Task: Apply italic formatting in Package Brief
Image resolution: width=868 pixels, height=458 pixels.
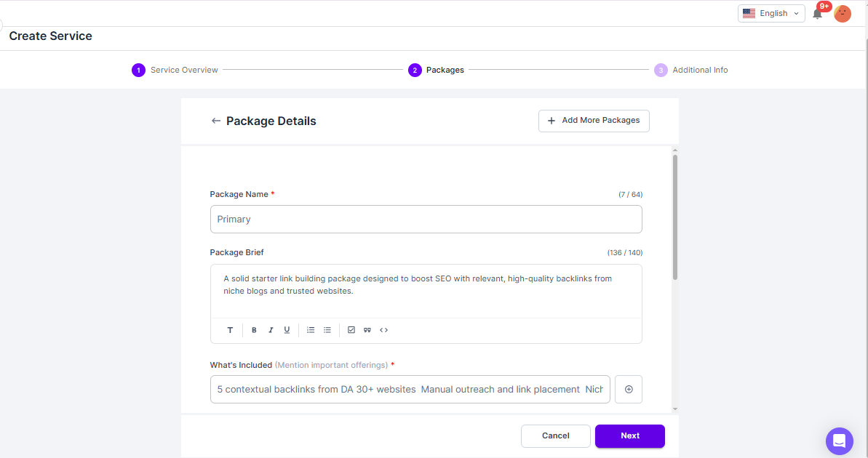Action: (271, 330)
